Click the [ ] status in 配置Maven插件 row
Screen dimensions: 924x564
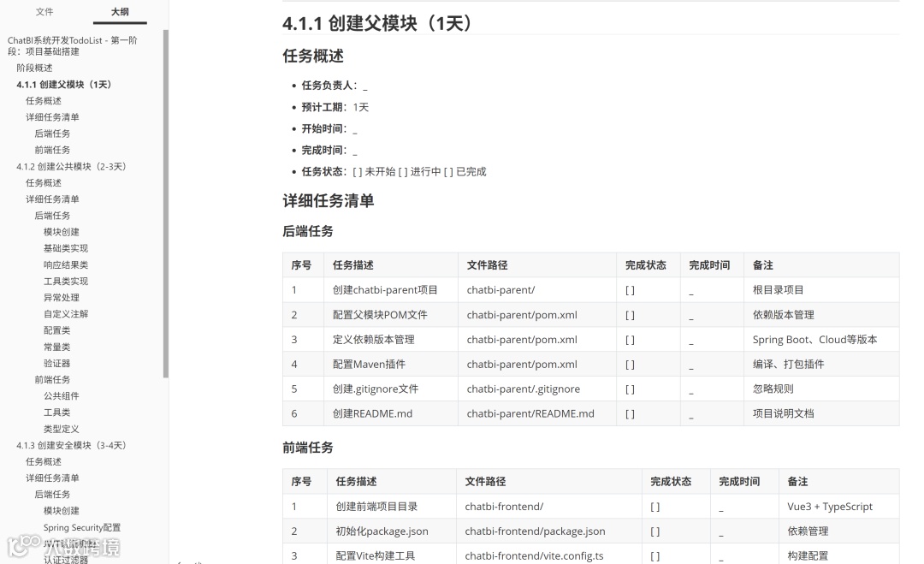630,365
